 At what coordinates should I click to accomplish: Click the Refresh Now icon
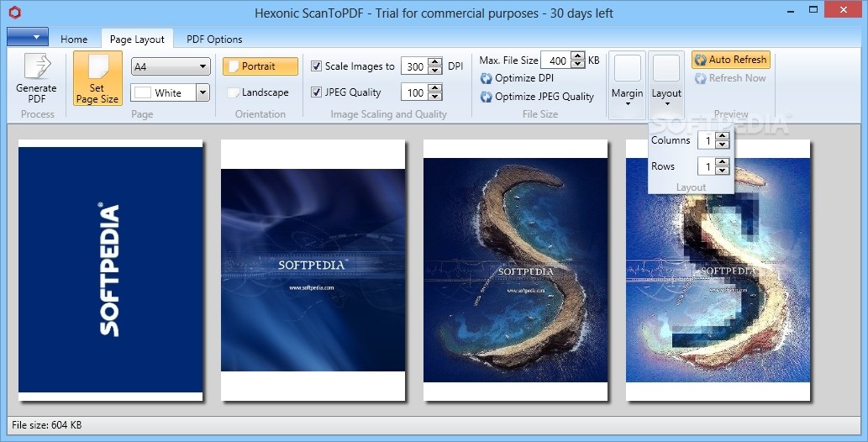[700, 78]
